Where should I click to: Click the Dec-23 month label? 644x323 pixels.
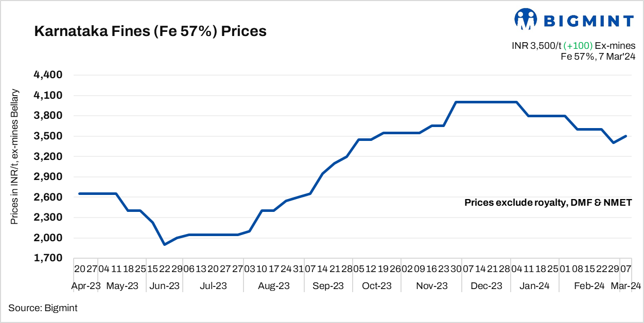click(x=486, y=285)
